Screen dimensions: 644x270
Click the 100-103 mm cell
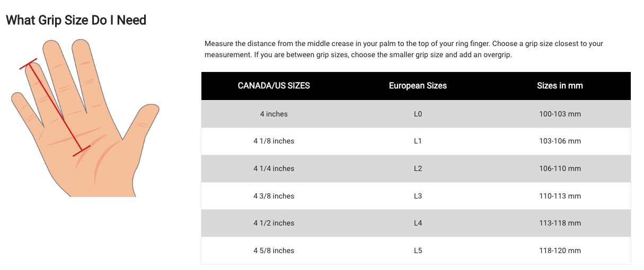click(x=560, y=114)
